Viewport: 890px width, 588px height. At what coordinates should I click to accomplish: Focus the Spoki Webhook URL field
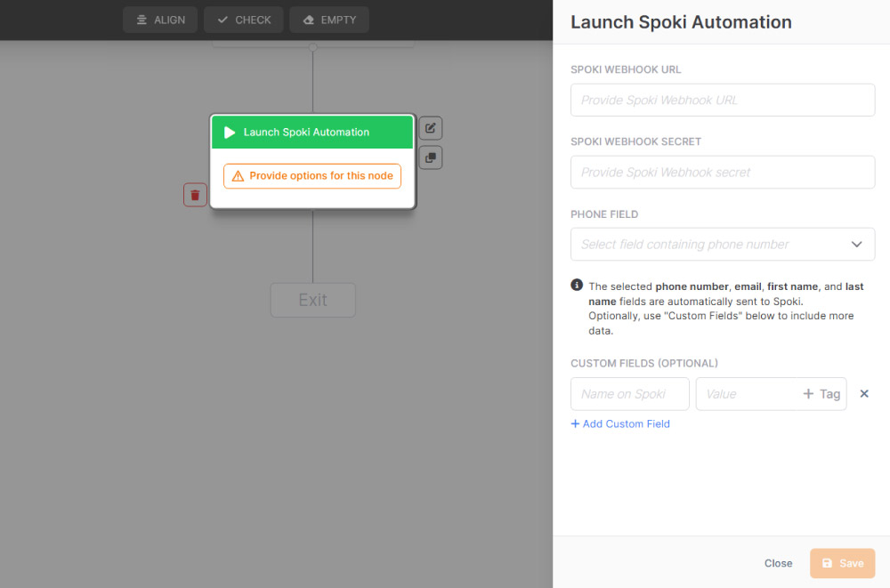pos(722,101)
